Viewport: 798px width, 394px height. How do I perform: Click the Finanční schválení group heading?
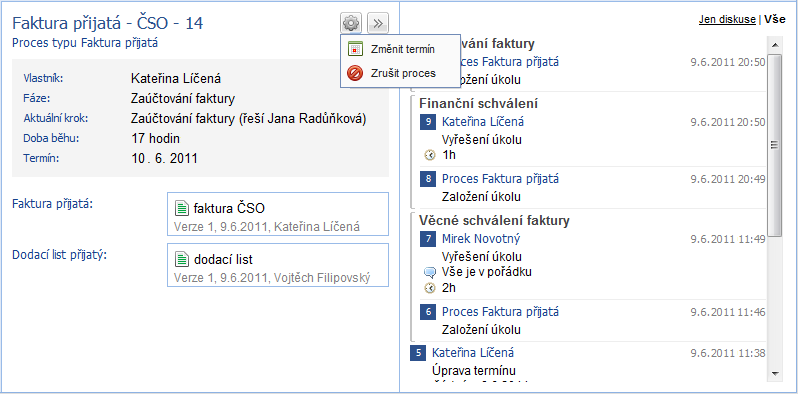click(478, 104)
